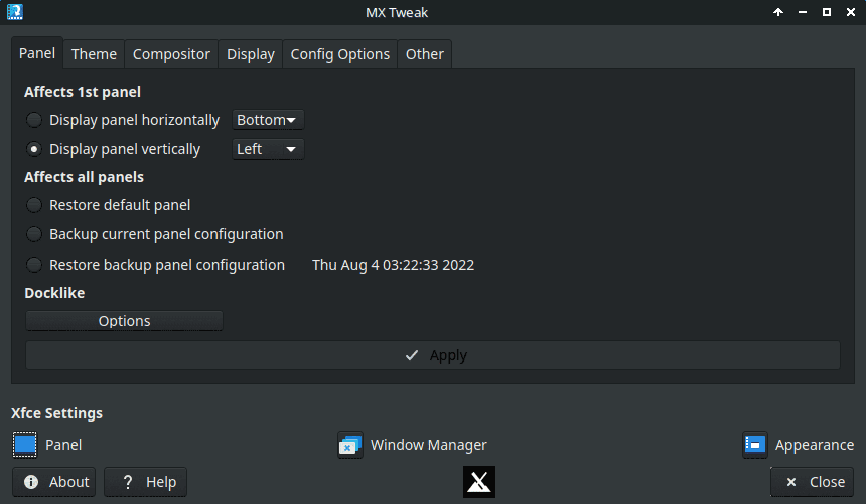Switch to the Compositor tab
The width and height of the screenshot is (866, 504).
click(x=171, y=54)
